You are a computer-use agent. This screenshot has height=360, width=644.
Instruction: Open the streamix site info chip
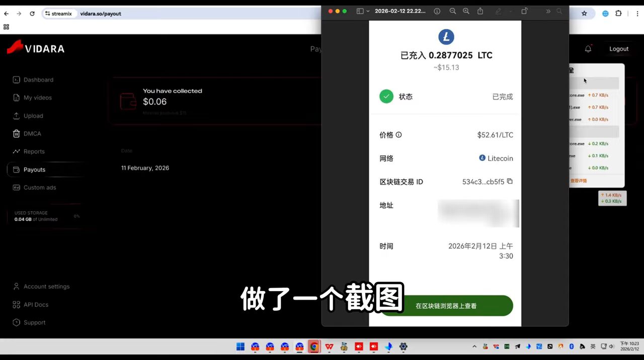pyautogui.click(x=58, y=14)
